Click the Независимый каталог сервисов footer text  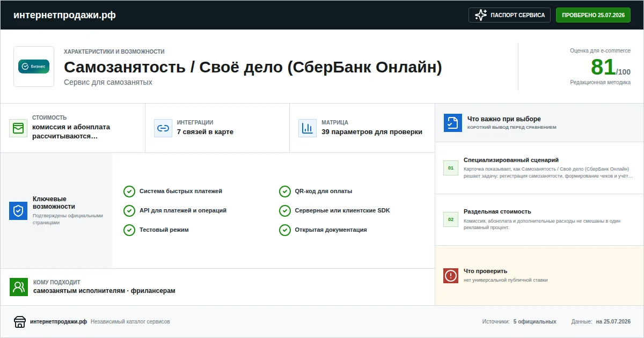(130, 322)
